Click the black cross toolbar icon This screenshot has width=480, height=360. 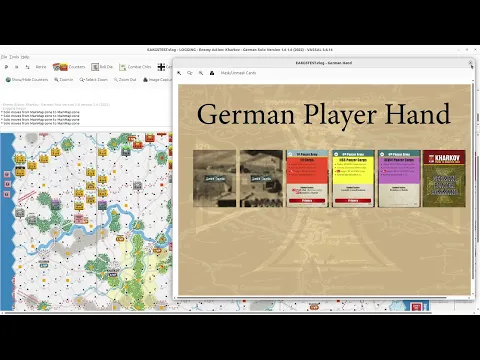161,67
